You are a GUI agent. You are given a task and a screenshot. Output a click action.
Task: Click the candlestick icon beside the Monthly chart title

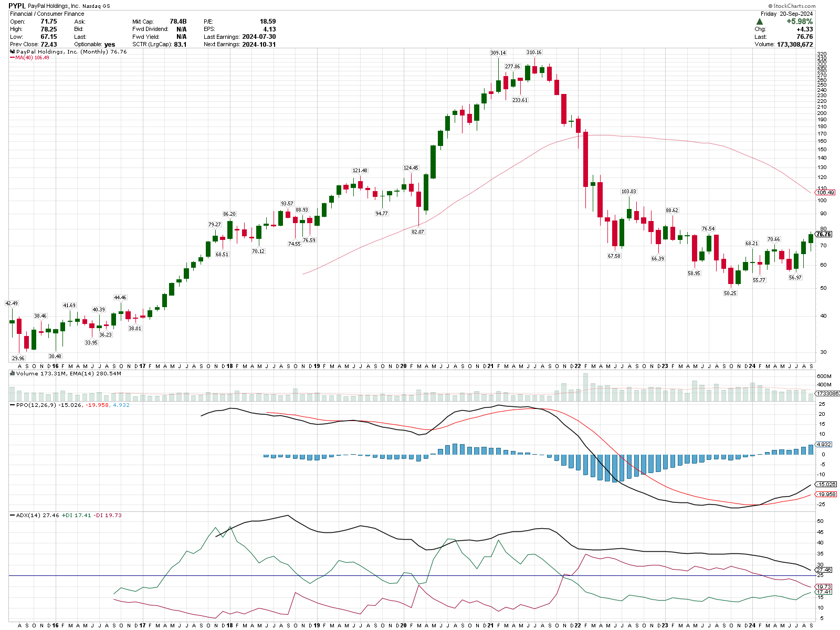(13, 52)
